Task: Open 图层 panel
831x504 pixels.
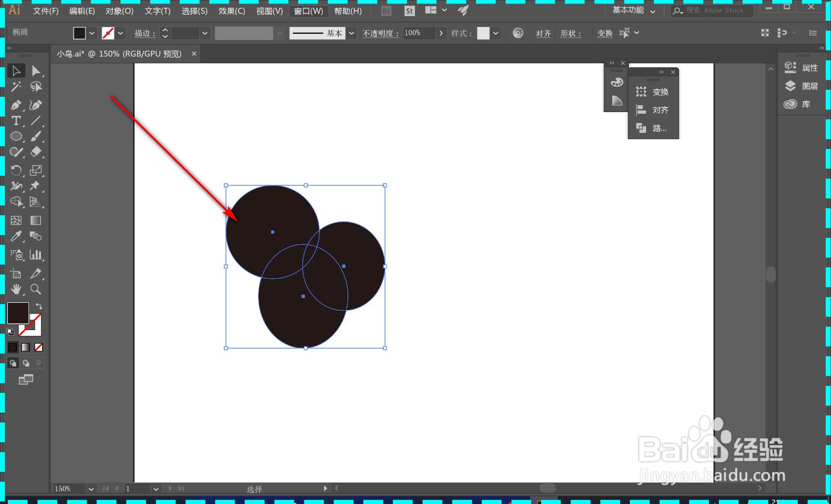Action: coord(802,86)
